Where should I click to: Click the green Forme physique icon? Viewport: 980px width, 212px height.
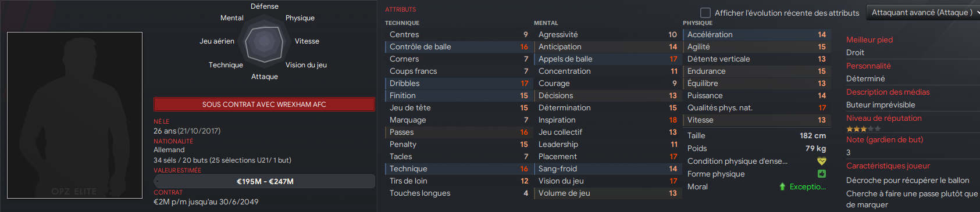[x=821, y=174]
